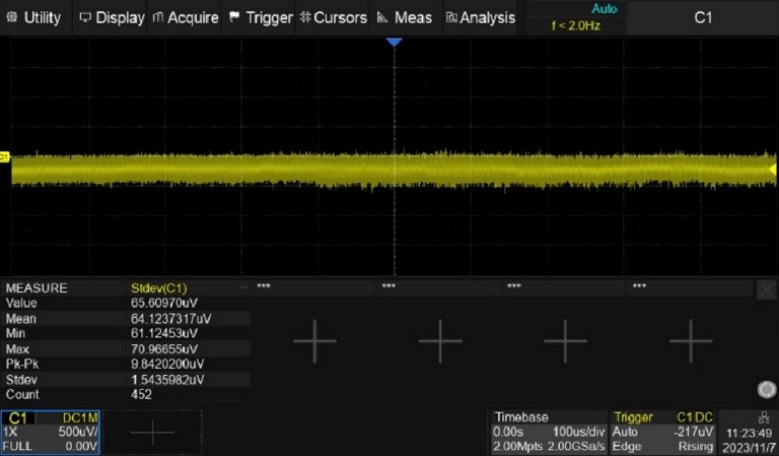Add a measurement in the second slot plus
779x456 pixels.
(x=314, y=341)
